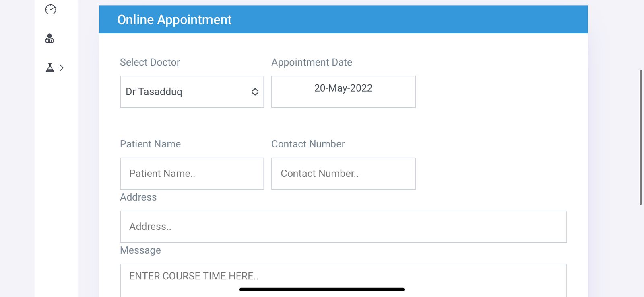Focus the Patient Name text field

click(x=192, y=174)
